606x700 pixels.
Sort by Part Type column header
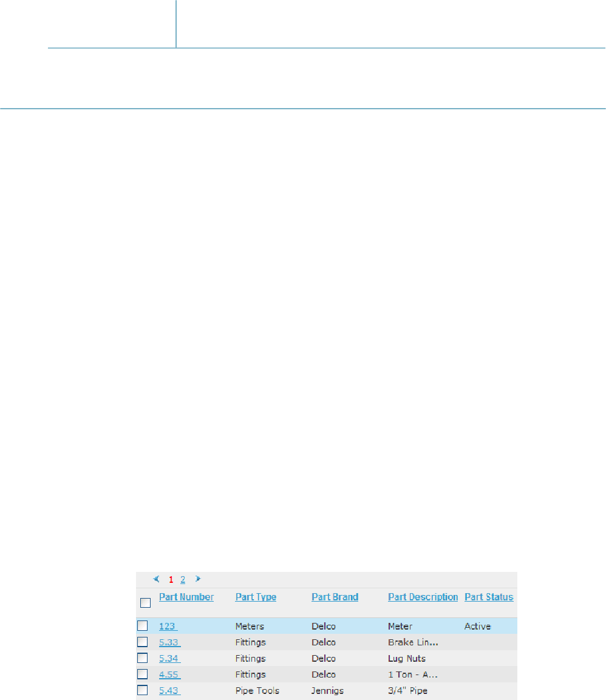pos(256,597)
